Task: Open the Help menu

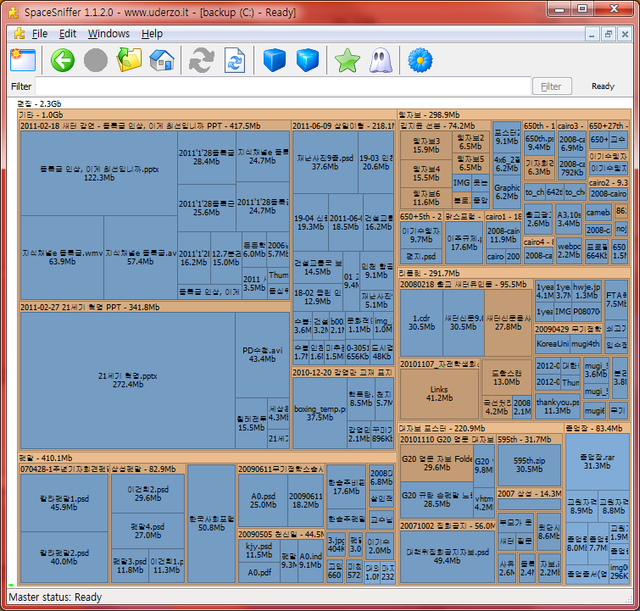Action: [x=152, y=33]
